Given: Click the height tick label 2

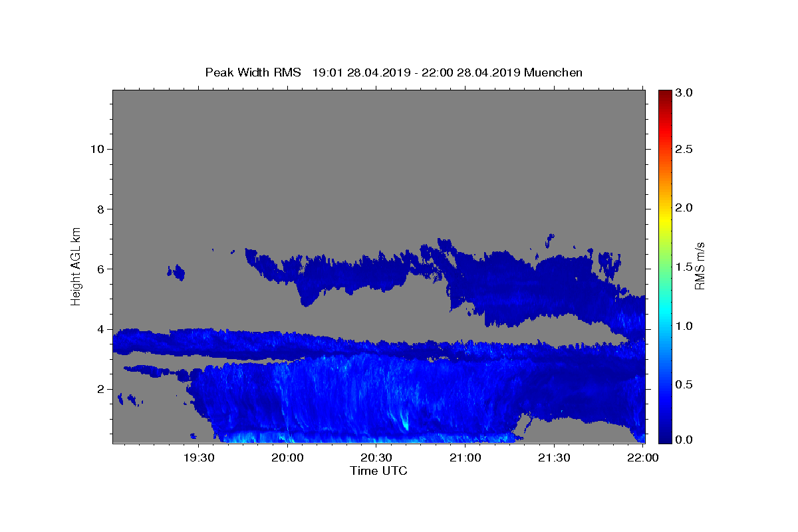Looking at the screenshot, I should pos(101,389).
